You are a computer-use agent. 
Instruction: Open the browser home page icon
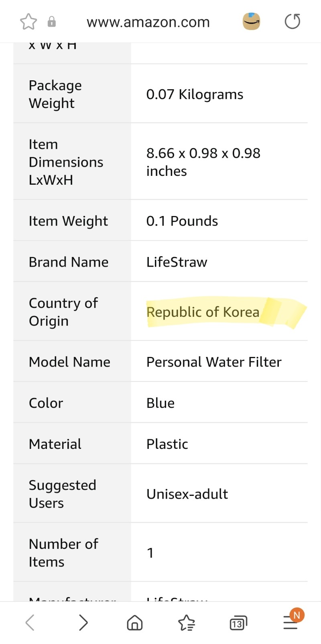click(135, 623)
